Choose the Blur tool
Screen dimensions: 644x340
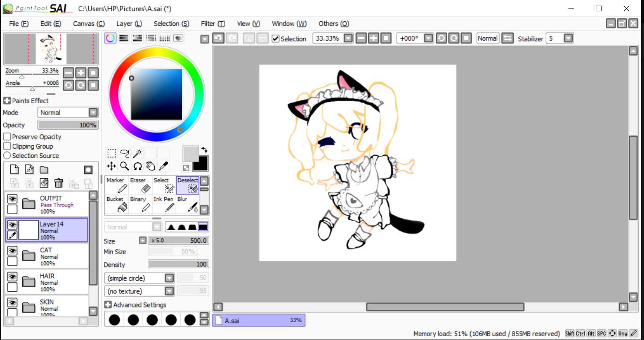point(187,205)
